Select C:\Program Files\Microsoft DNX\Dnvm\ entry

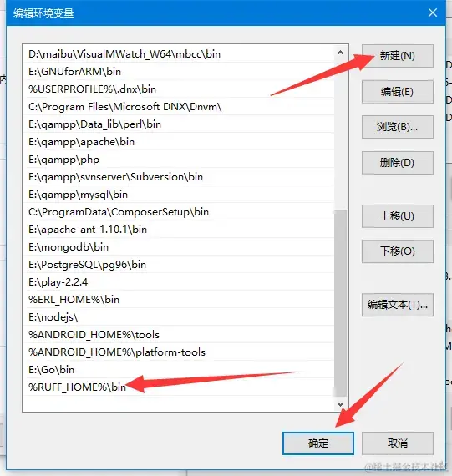pos(179,107)
